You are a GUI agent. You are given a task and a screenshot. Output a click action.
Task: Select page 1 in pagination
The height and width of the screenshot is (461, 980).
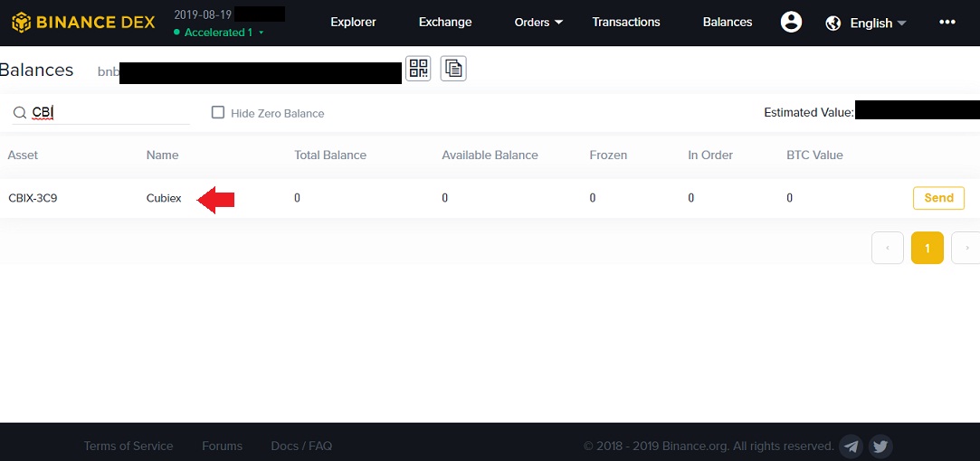click(928, 248)
